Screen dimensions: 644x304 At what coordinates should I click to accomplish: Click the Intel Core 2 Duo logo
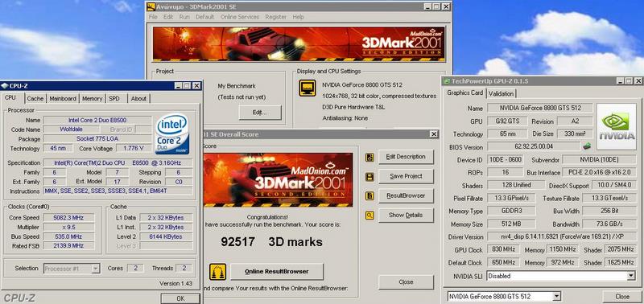(172, 134)
